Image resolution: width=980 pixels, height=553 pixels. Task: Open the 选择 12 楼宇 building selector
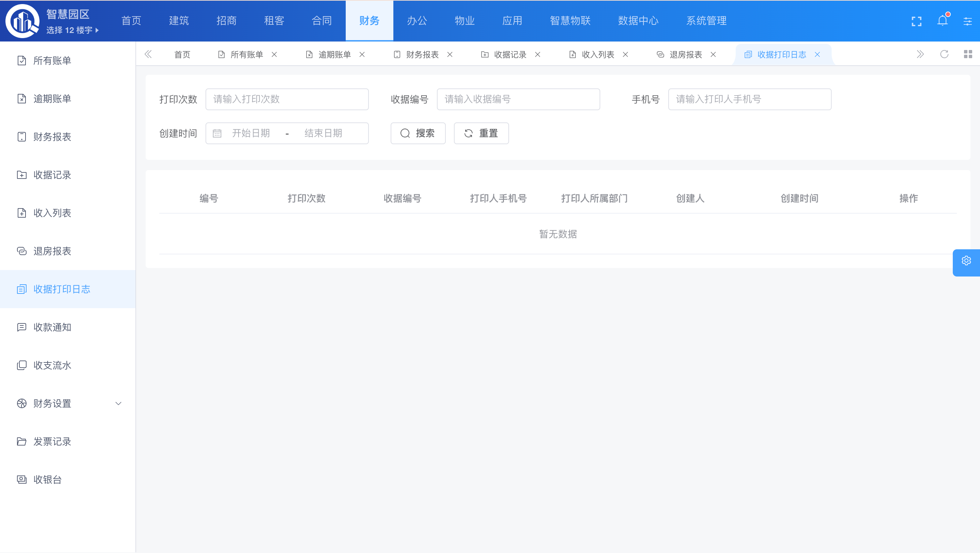click(x=72, y=30)
